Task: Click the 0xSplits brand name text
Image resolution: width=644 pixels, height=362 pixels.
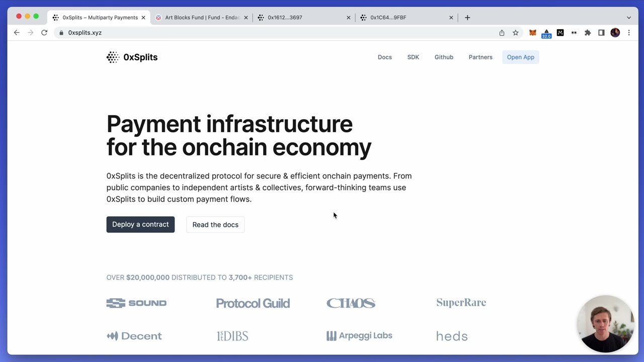Action: (x=140, y=57)
